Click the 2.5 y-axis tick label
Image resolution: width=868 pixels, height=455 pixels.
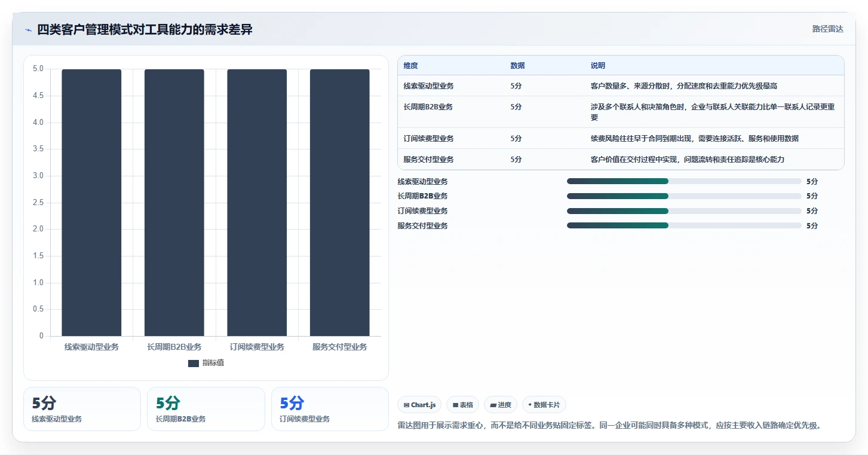pos(38,203)
